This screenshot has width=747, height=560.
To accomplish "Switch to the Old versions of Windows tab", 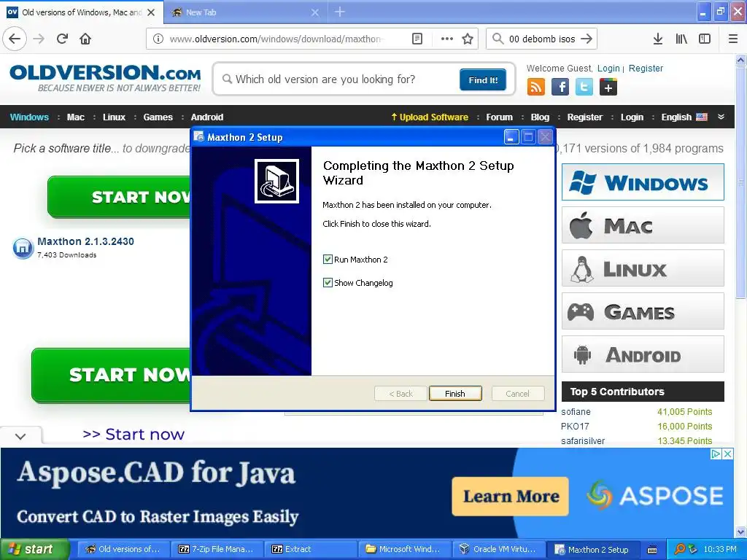I will pyautogui.click(x=82, y=12).
